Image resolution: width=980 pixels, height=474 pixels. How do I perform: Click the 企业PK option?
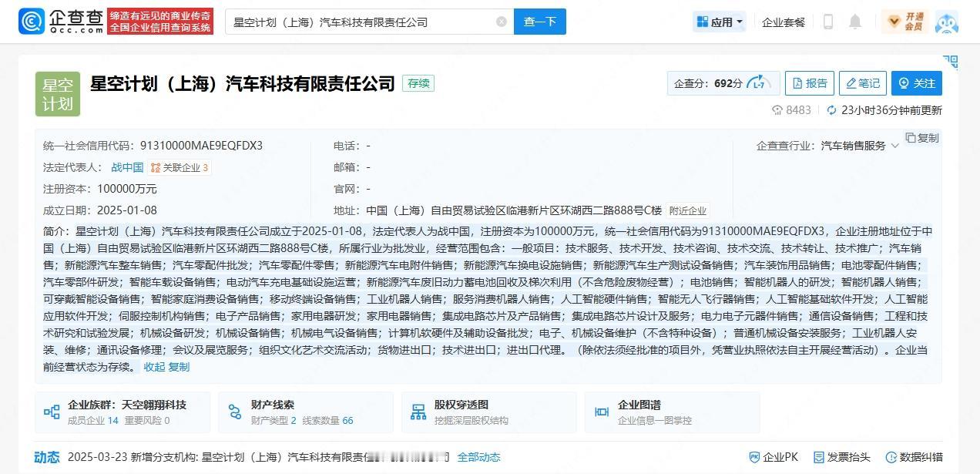pos(772,457)
